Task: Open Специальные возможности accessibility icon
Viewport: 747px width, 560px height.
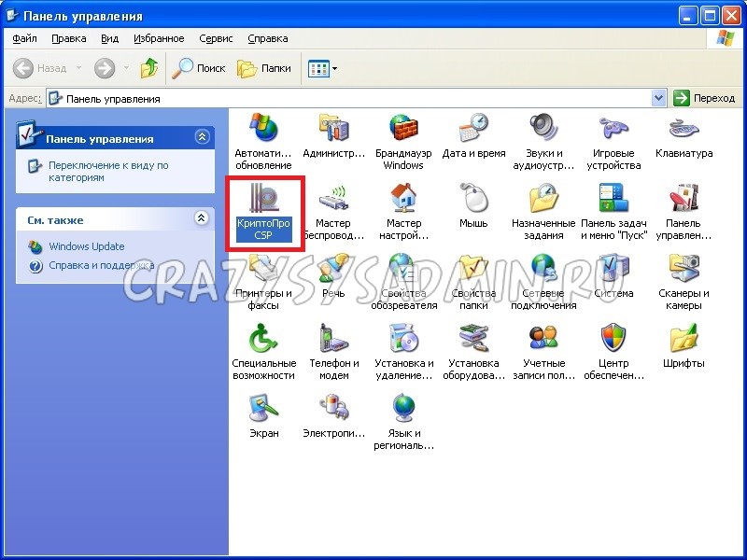Action: pos(263,338)
